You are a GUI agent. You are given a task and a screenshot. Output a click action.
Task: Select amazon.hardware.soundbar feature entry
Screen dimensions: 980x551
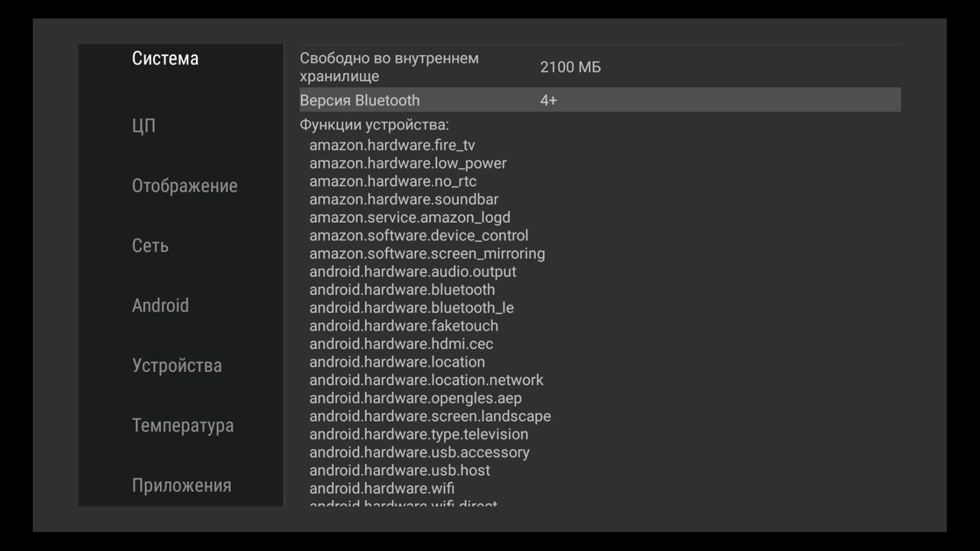pos(403,200)
